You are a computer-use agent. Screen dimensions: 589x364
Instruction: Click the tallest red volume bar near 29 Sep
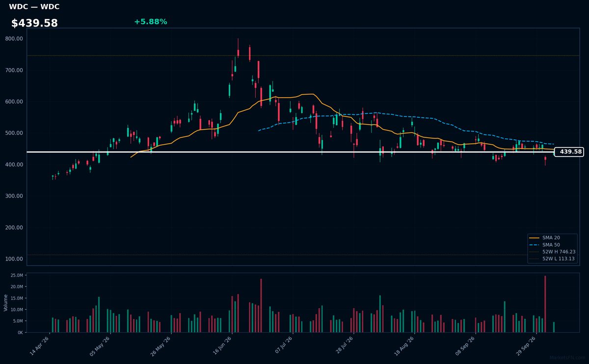tap(545, 304)
